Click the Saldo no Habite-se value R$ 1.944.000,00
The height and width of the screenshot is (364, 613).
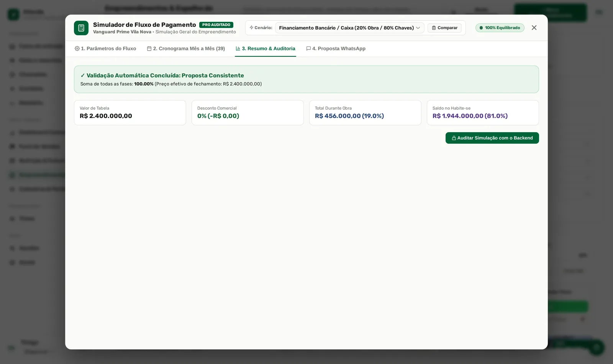(x=470, y=116)
